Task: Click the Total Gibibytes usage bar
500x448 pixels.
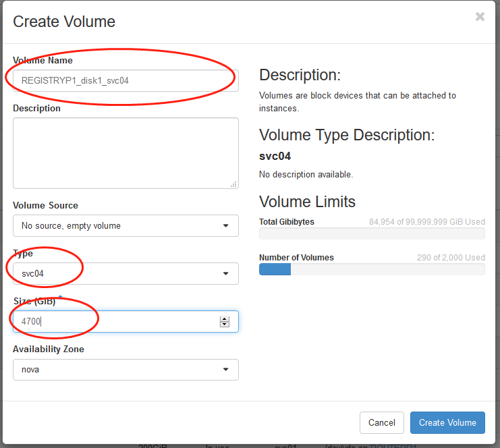Action: pyautogui.click(x=372, y=233)
